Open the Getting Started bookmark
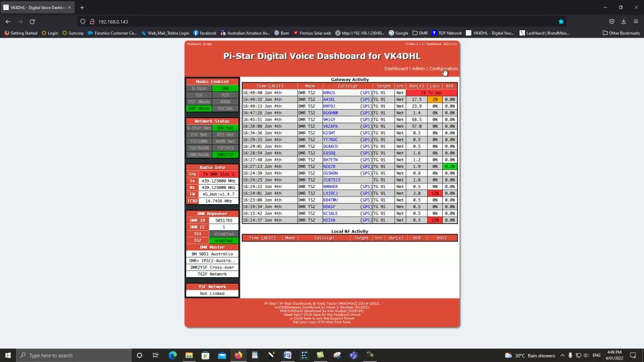 21,33
